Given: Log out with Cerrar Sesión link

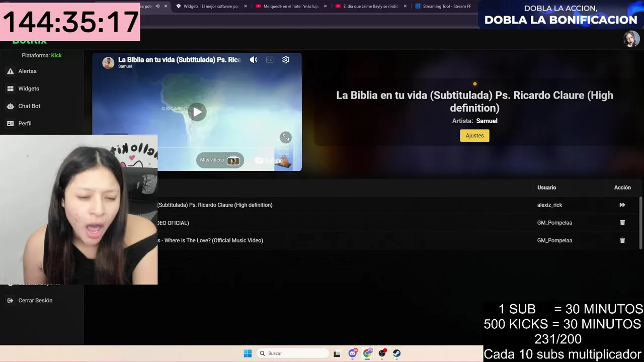Looking at the screenshot, I should point(35,301).
